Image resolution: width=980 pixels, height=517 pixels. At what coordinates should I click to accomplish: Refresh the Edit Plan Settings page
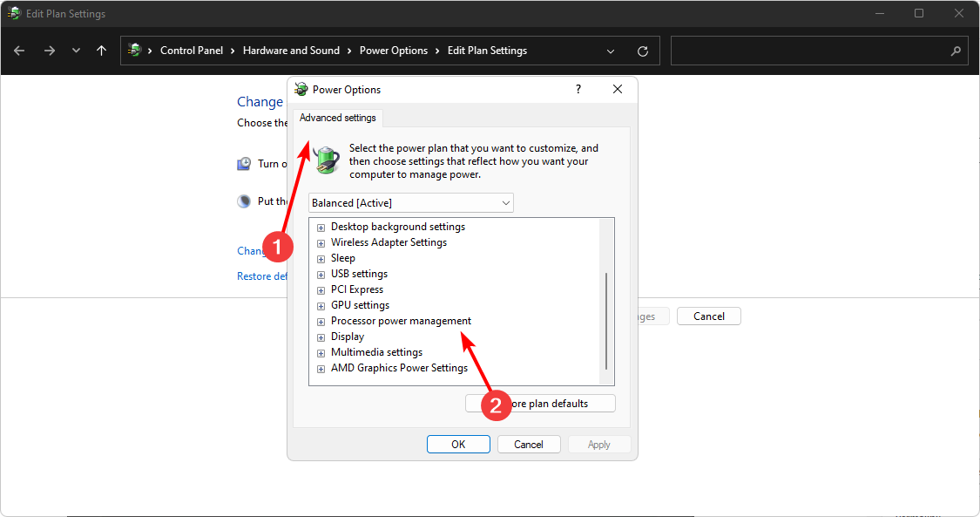(643, 51)
